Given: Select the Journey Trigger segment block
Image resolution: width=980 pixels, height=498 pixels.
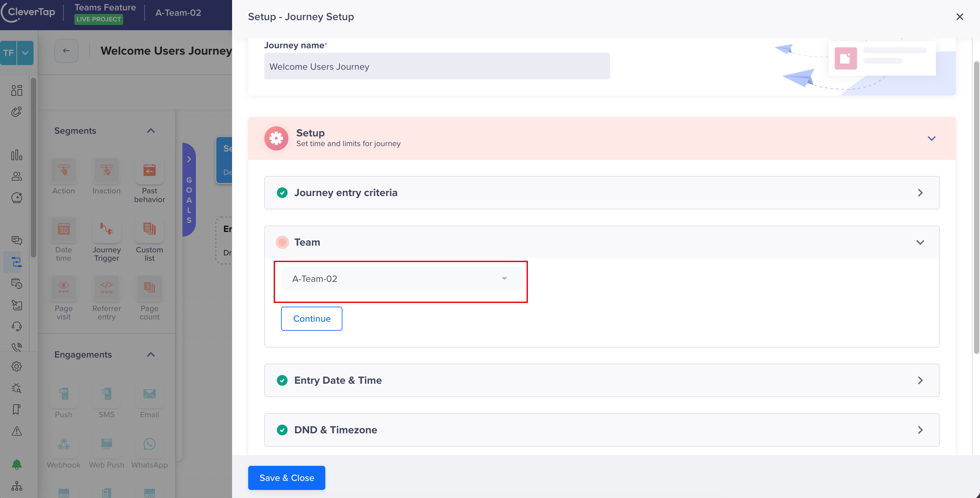Looking at the screenshot, I should coord(107,229).
